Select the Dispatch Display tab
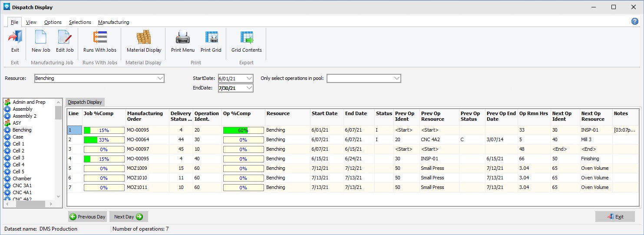The width and height of the screenshot is (644, 235). [85, 102]
